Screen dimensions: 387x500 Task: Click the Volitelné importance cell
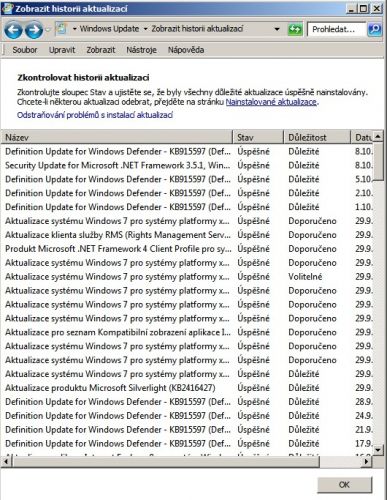tap(305, 277)
